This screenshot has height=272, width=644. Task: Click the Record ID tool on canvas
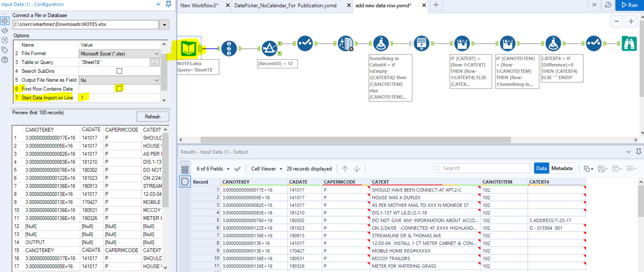coord(229,48)
